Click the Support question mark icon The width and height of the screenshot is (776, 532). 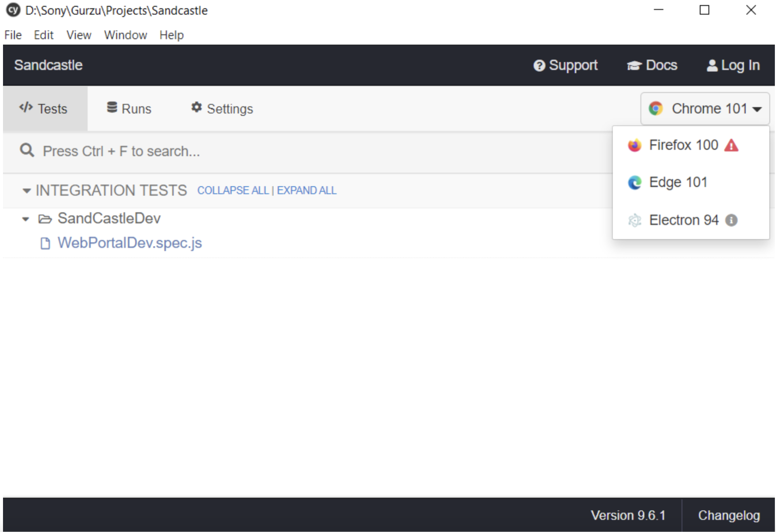(539, 66)
